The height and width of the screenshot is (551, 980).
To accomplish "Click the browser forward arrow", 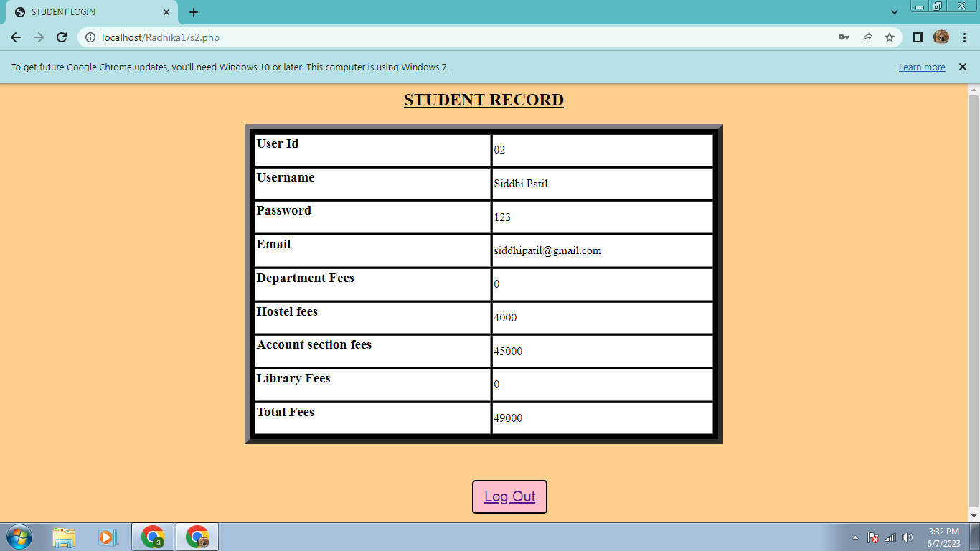I will coord(38,37).
